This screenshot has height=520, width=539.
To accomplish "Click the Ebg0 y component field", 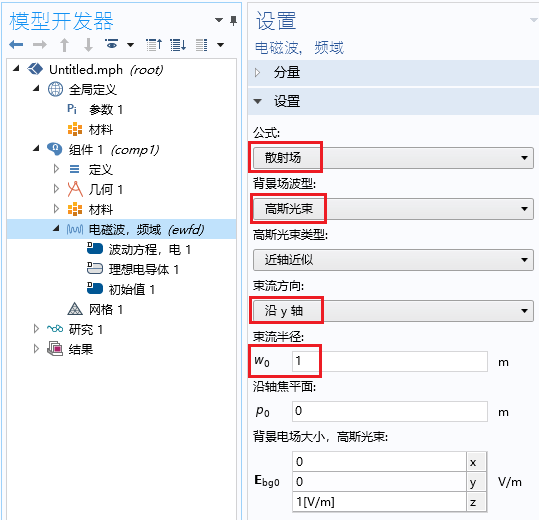I will coord(380,482).
